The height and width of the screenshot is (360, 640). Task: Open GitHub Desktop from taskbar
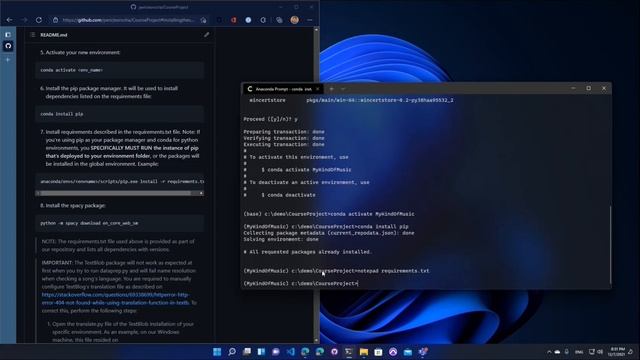pyautogui.click(x=334, y=352)
